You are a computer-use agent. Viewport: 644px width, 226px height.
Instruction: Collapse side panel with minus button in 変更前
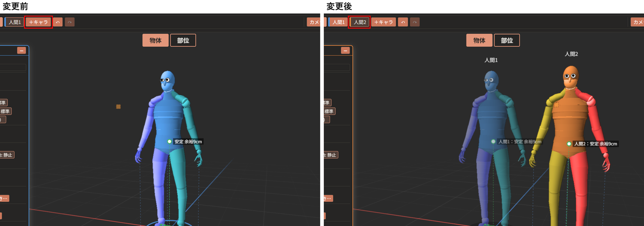click(x=21, y=51)
